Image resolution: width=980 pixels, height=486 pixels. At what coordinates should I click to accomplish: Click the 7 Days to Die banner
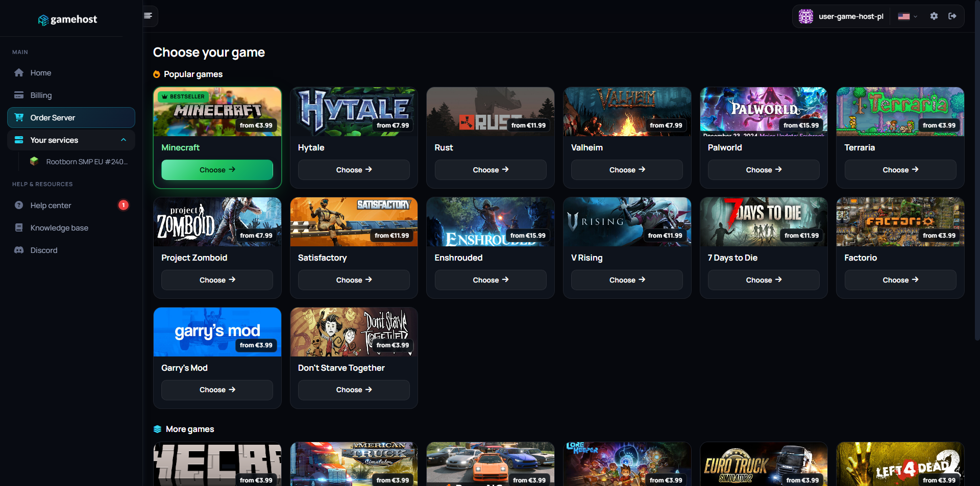pos(764,222)
